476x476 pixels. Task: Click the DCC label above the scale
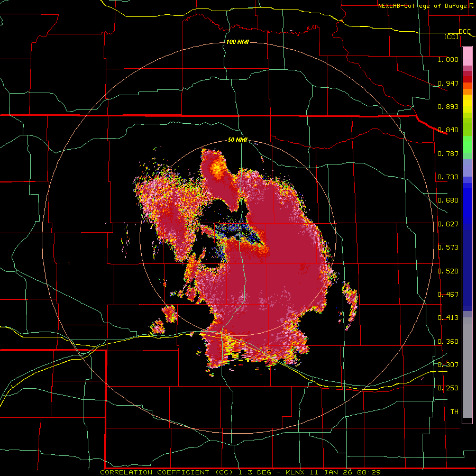tap(464, 32)
